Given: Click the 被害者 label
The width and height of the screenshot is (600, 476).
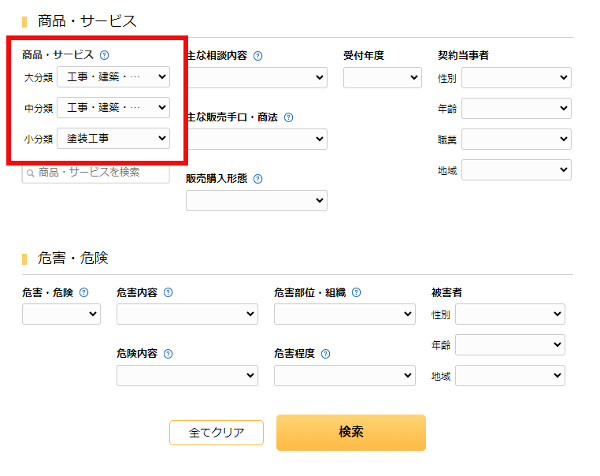Looking at the screenshot, I should tap(447, 293).
